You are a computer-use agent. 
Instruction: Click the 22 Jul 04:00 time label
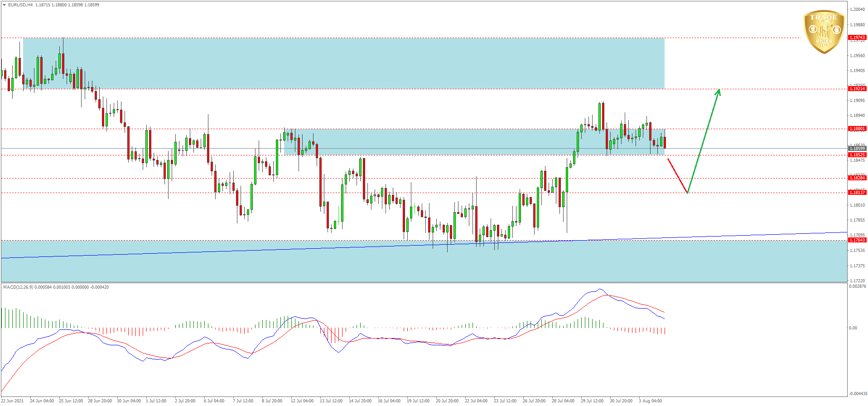click(476, 401)
